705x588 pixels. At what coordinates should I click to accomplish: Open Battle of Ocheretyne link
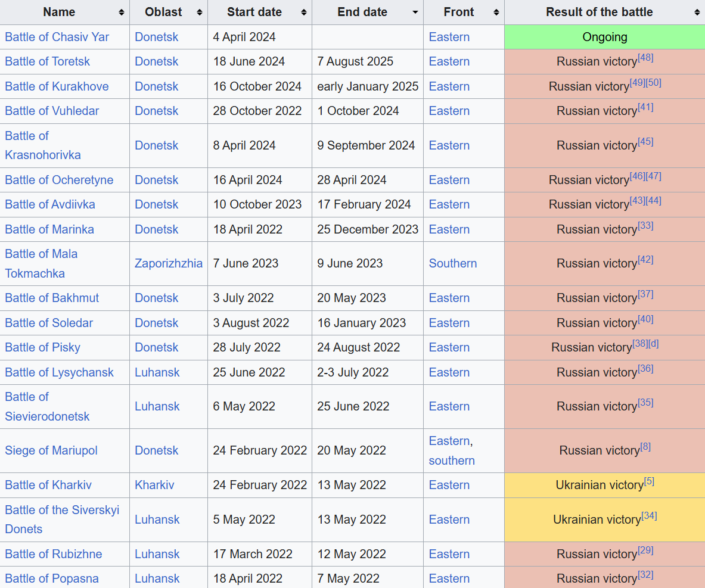(x=59, y=180)
